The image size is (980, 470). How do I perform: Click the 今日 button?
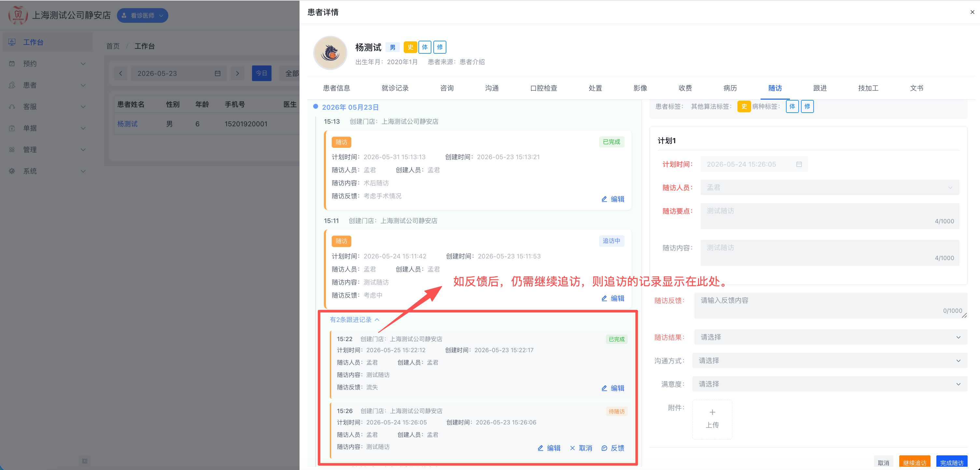261,73
